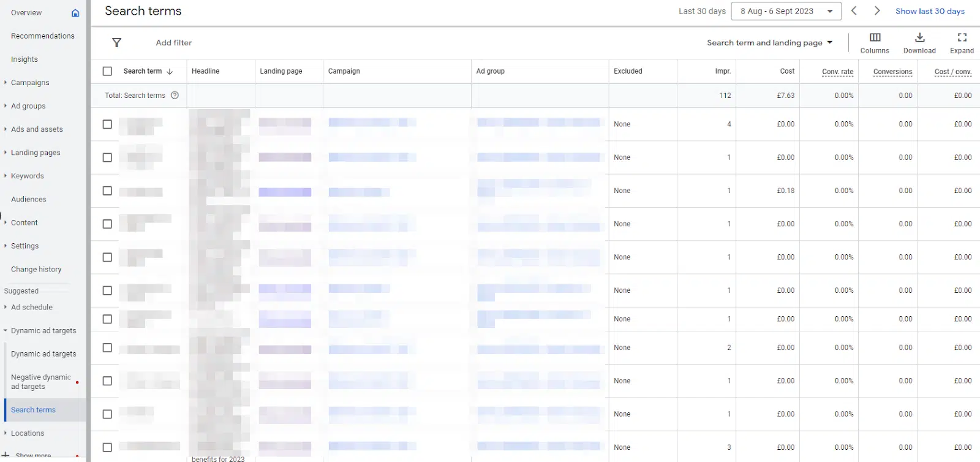This screenshot has height=462, width=980.
Task: Click the Overview home icon
Action: point(75,13)
